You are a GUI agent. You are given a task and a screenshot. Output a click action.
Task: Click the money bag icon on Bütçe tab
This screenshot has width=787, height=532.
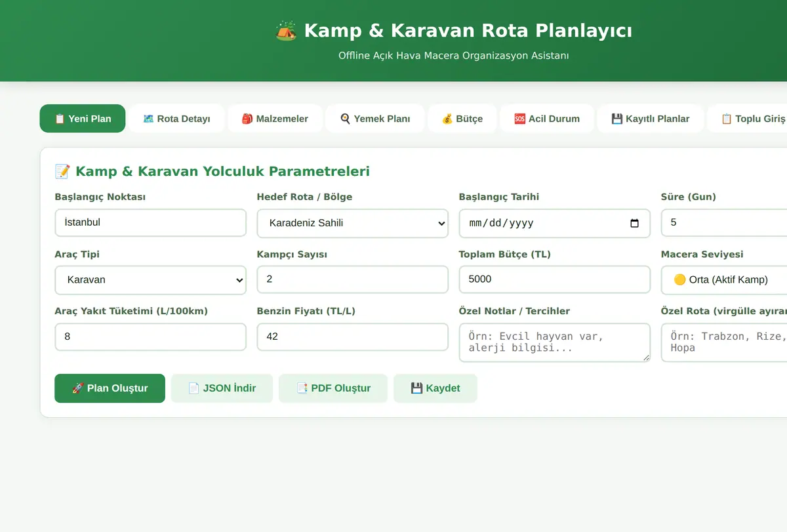[447, 119]
